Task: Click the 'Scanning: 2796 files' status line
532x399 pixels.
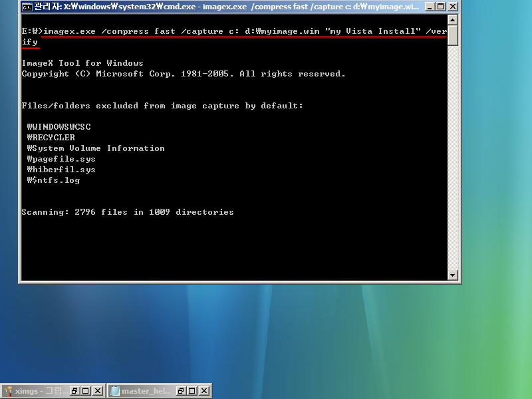Action: [128, 212]
